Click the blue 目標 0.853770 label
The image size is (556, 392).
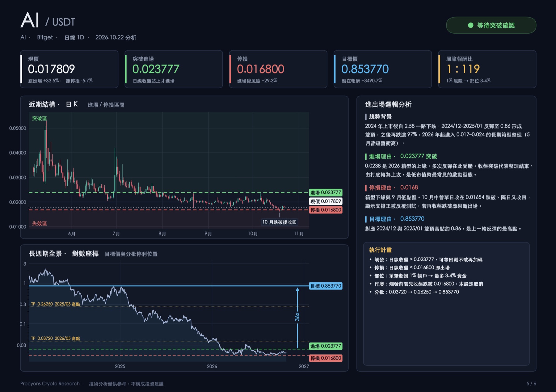pyautogui.click(x=326, y=286)
